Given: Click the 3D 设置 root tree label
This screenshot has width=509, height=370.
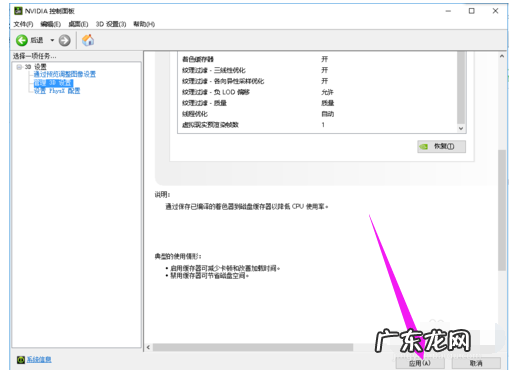Looking at the screenshot, I should click(x=36, y=67).
